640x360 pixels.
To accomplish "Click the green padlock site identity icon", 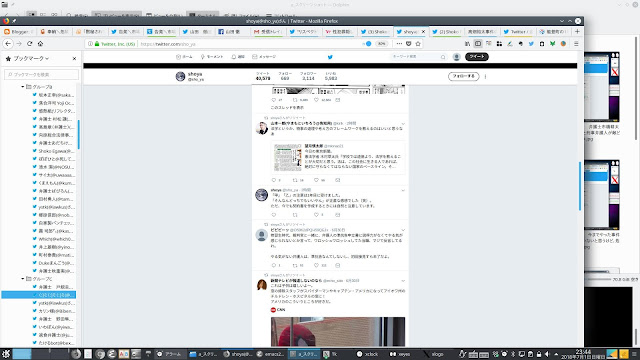I will pos(97,44).
